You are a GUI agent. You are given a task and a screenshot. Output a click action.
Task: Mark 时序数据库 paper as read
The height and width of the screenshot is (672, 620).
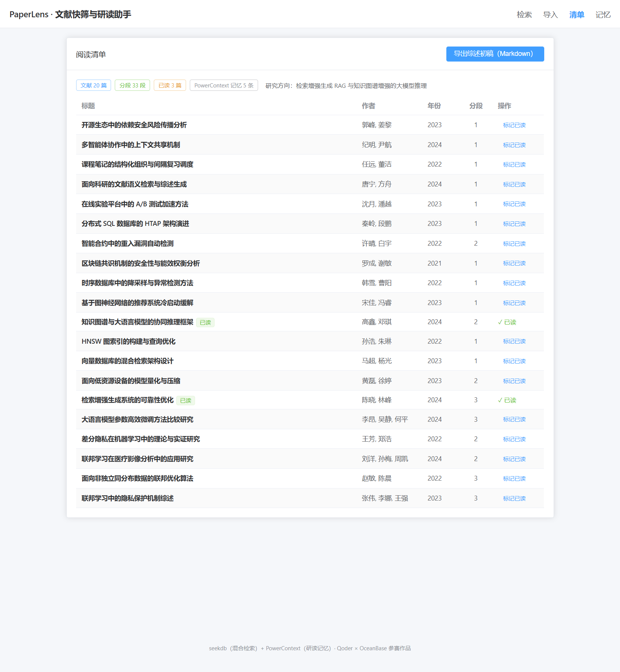coord(514,283)
